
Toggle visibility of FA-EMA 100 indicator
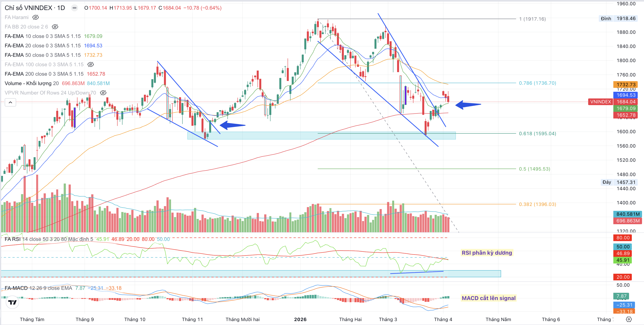[90, 64]
